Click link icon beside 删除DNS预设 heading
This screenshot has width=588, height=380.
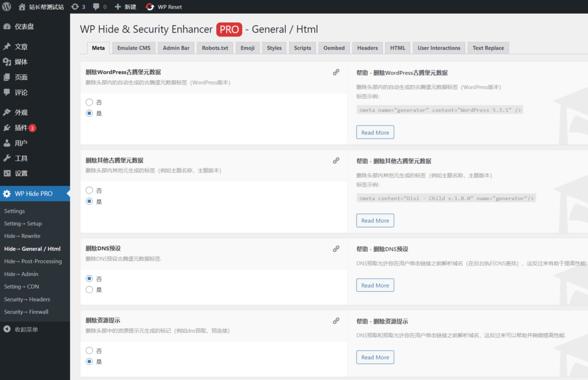tap(336, 249)
